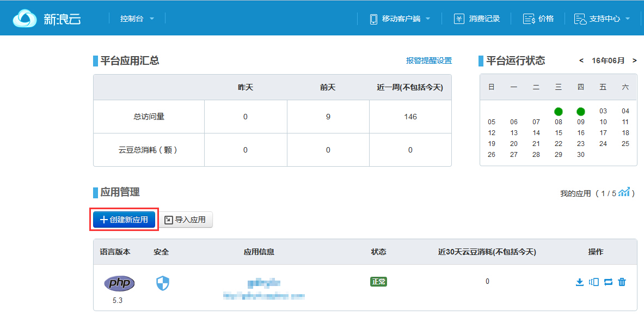Screen dimensions: 644x316
Task: Click the security shield icon
Action: 163,283
